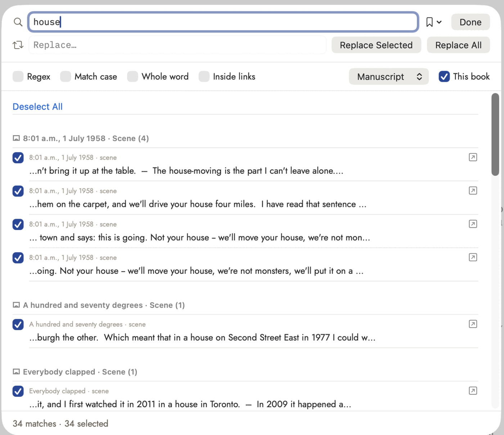Image resolution: width=504 pixels, height=435 pixels.
Task: Deselect the 'house-moving is the part' match
Action: click(18, 158)
